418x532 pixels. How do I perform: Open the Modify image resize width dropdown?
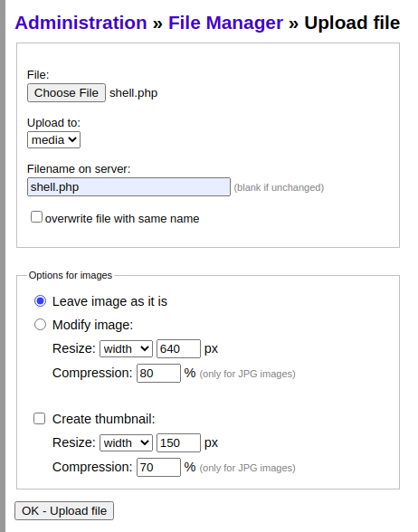click(x=127, y=349)
